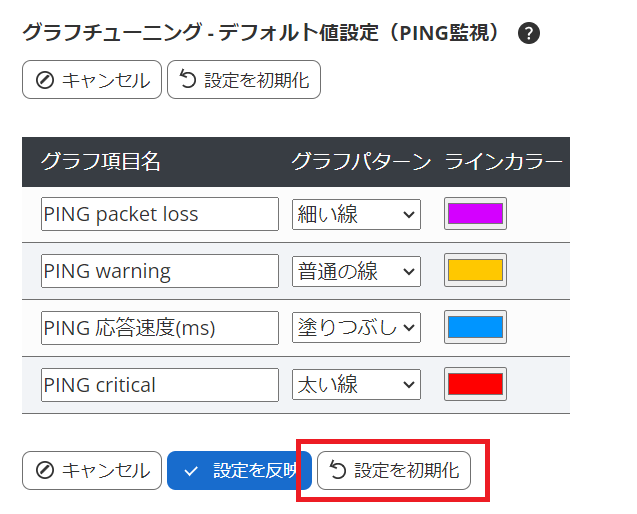637x514 pixels.
Task: Click the bottom 設定を初期化 button
Action: [394, 470]
